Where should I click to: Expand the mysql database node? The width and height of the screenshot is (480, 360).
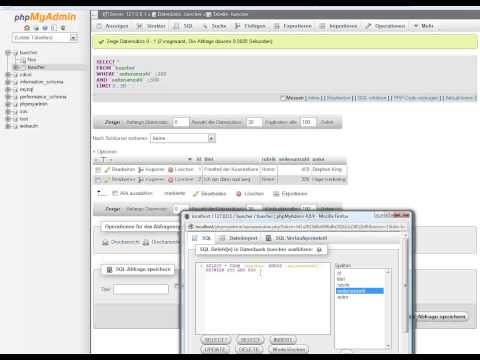8,89
